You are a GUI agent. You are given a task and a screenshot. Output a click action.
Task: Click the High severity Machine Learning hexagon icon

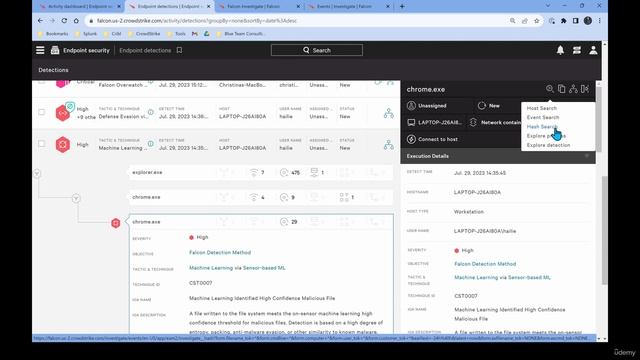[x=62, y=144]
